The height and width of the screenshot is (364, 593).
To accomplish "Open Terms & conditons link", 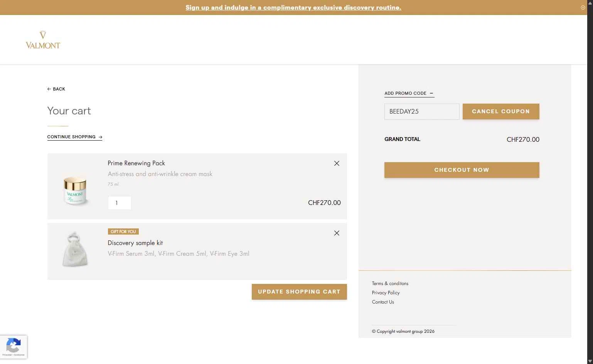I will [x=390, y=283].
